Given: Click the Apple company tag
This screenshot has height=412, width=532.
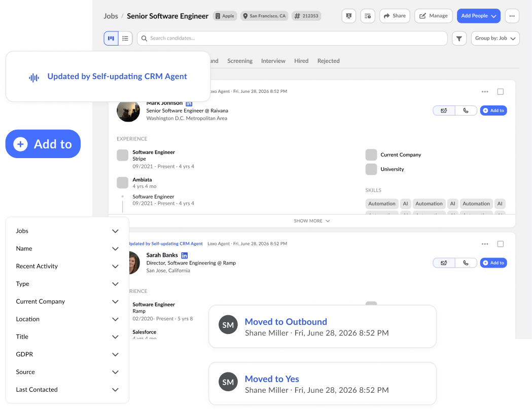Looking at the screenshot, I should click(225, 16).
